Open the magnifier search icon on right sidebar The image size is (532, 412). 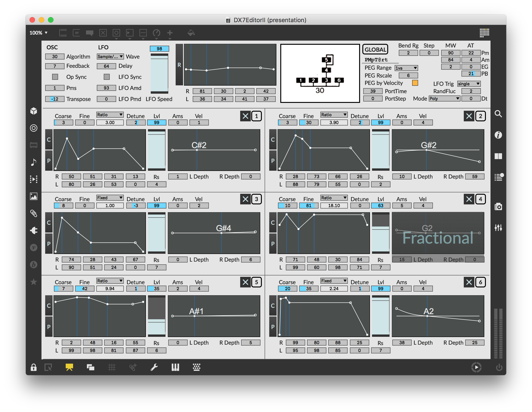click(498, 113)
